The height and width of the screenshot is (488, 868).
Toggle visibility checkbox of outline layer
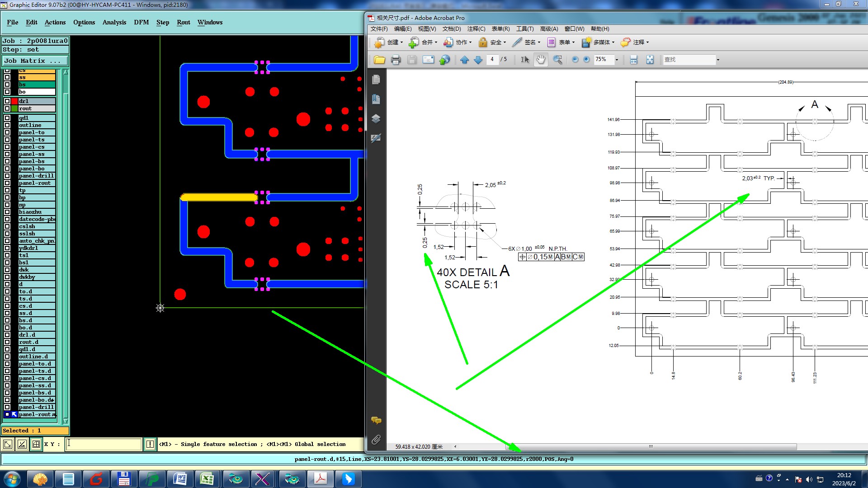click(7, 125)
